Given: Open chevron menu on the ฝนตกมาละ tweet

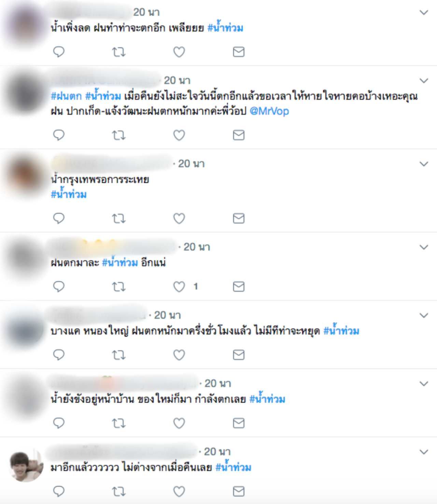Looking at the screenshot, I should (424, 247).
